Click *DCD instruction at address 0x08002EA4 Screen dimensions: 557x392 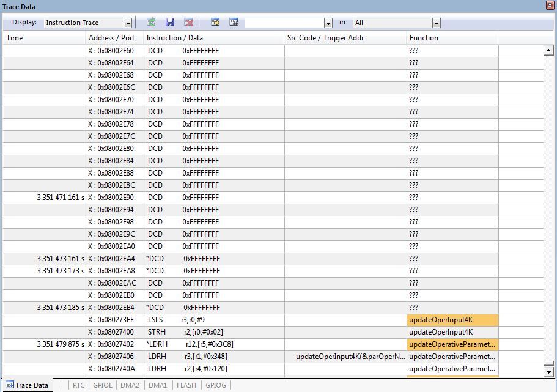183,258
